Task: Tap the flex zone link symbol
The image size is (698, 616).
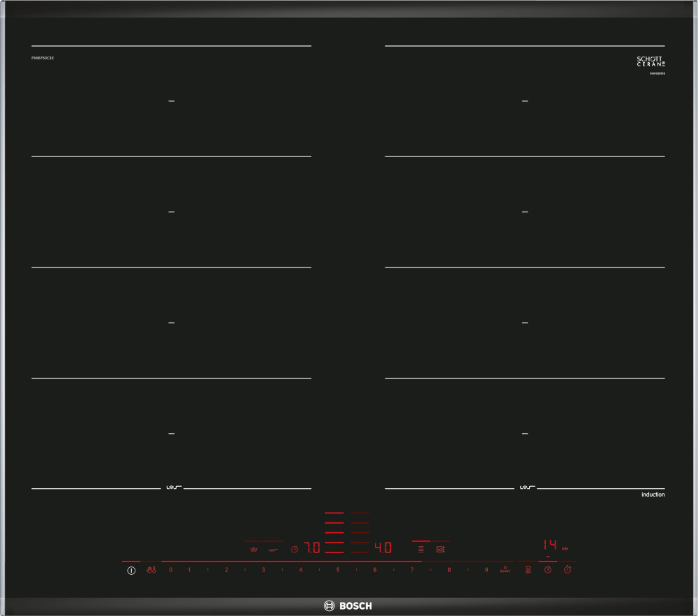Action: coord(421,550)
